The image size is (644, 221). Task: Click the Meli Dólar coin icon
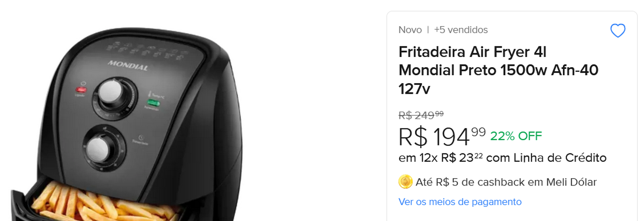pos(405,182)
